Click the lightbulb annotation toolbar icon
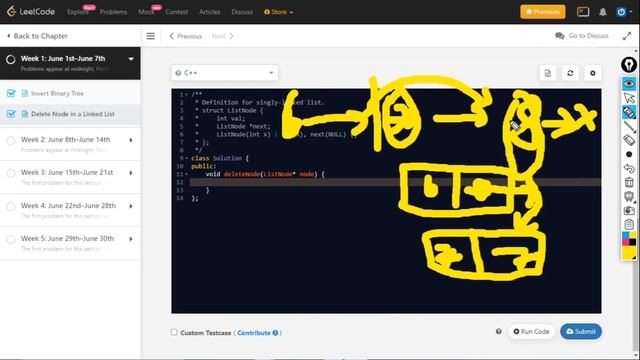The height and width of the screenshot is (360, 640). coord(629,64)
